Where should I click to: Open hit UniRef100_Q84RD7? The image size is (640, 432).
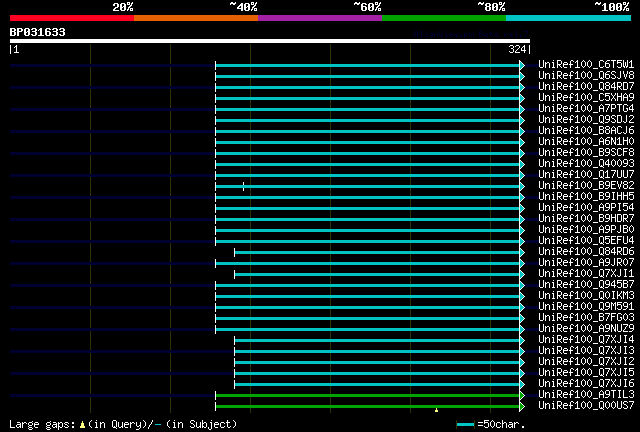(586, 86)
